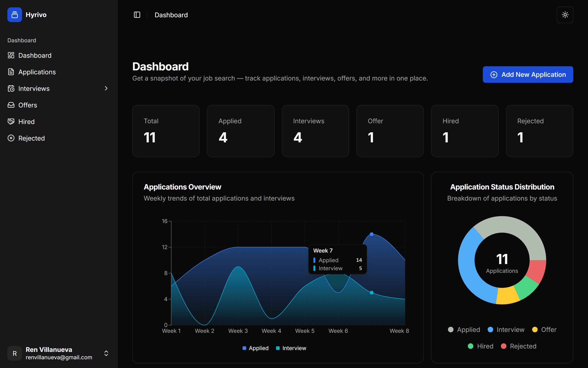Switch theme with the sun icon

click(565, 15)
